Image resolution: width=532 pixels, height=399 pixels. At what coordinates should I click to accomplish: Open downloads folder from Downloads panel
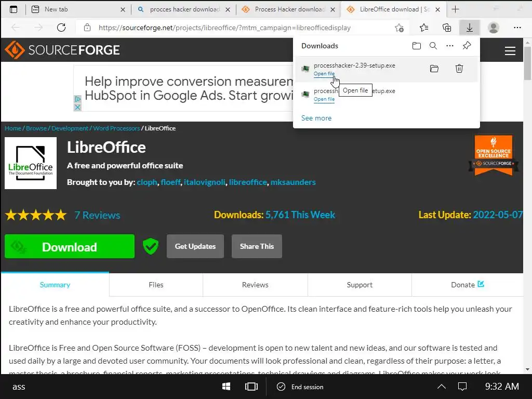[x=417, y=46]
